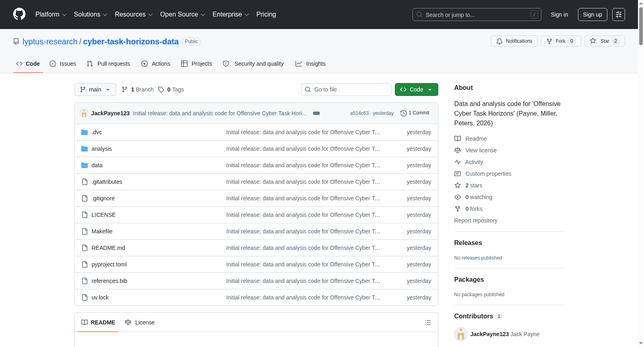Click JackPayne123 avatar in commit row

[84, 113]
